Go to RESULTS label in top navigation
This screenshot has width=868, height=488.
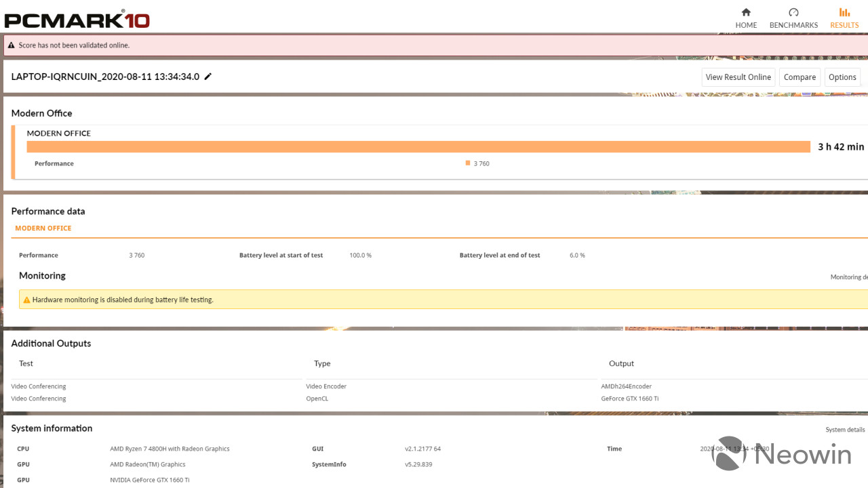coord(844,25)
